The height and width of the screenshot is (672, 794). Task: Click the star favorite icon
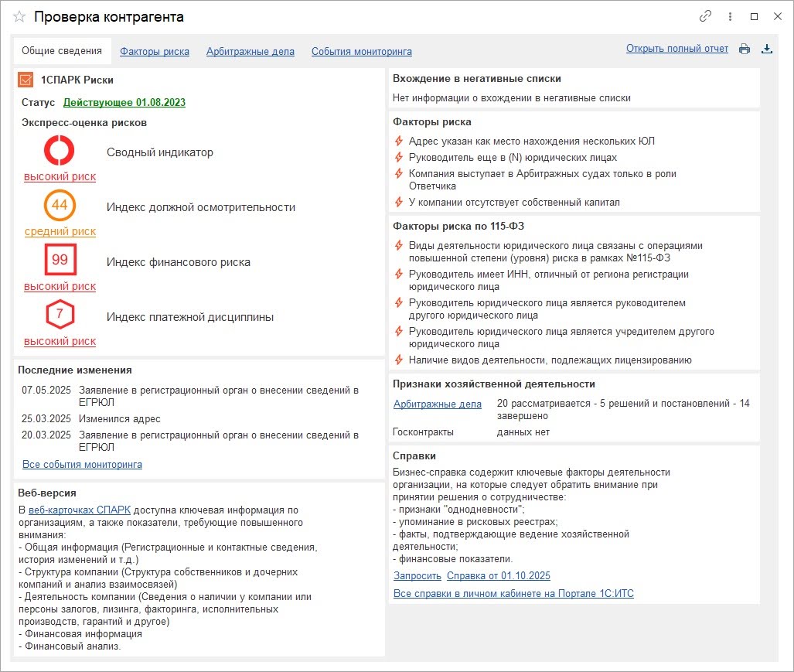[x=19, y=16]
